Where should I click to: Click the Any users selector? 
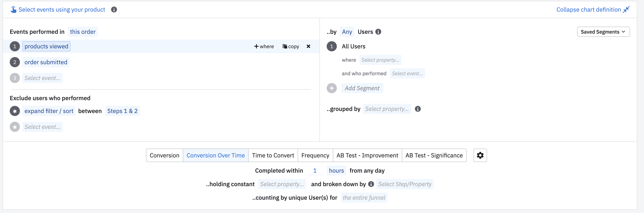pos(347,32)
